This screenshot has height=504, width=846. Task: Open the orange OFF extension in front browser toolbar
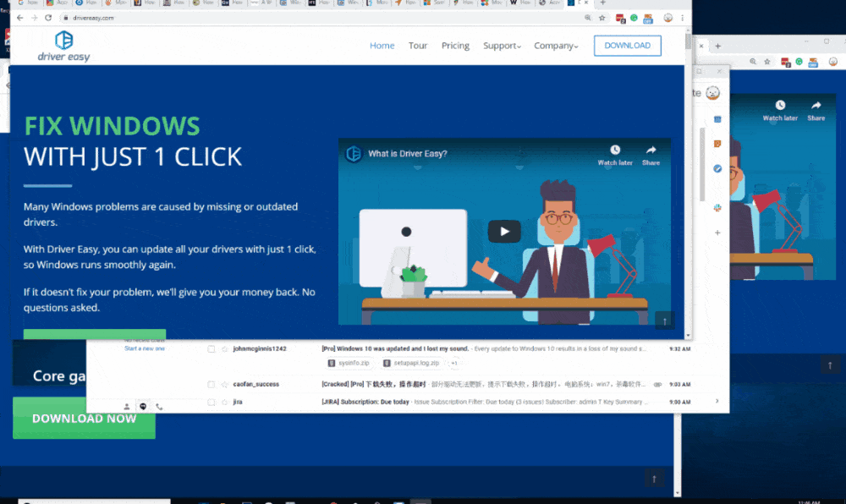pyautogui.click(x=648, y=19)
